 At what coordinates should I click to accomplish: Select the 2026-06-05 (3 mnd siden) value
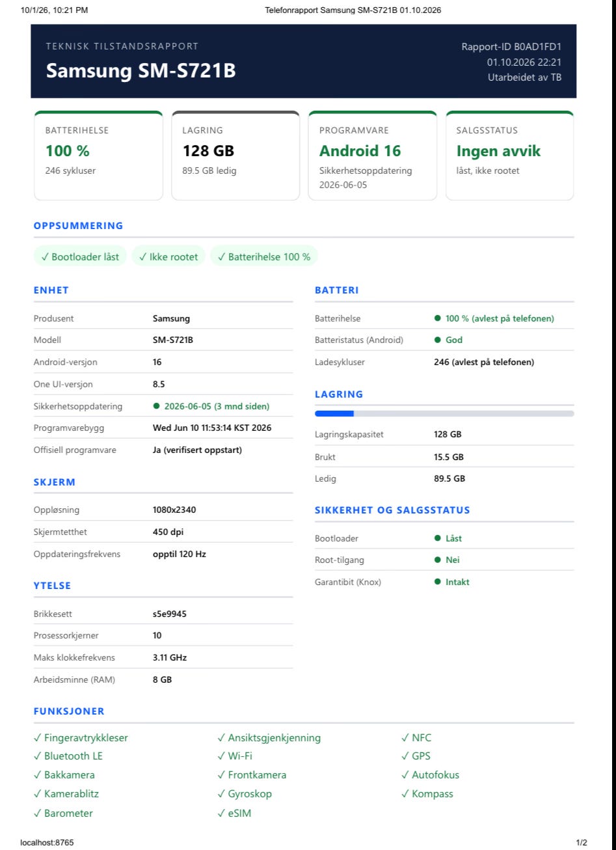tap(217, 406)
